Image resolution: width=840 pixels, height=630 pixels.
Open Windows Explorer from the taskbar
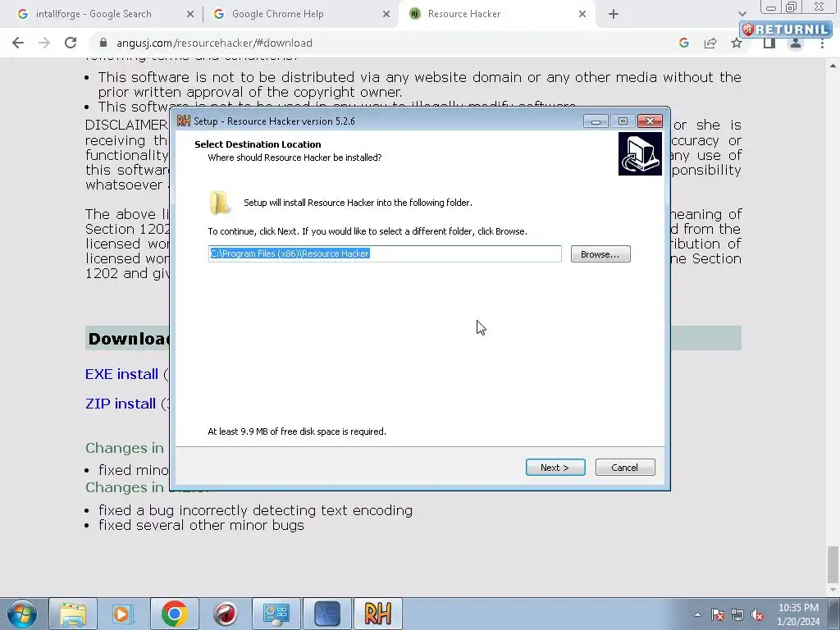[x=73, y=614]
